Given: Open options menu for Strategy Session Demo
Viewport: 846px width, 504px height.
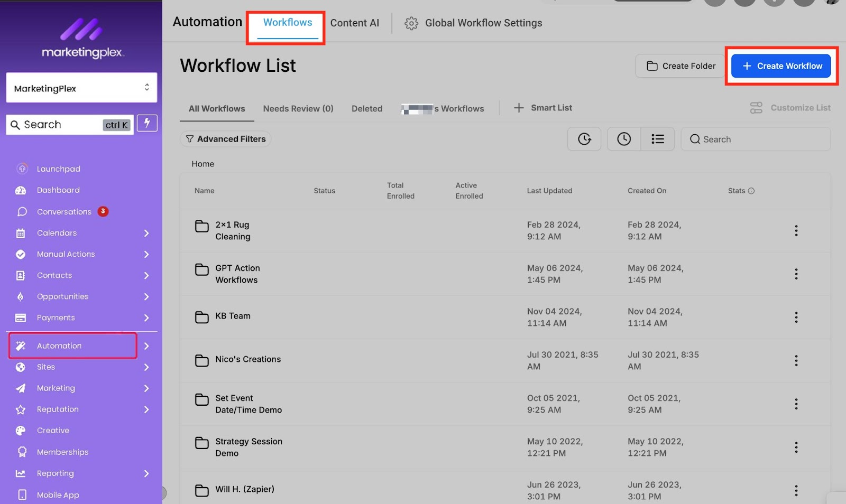Looking at the screenshot, I should 796,447.
